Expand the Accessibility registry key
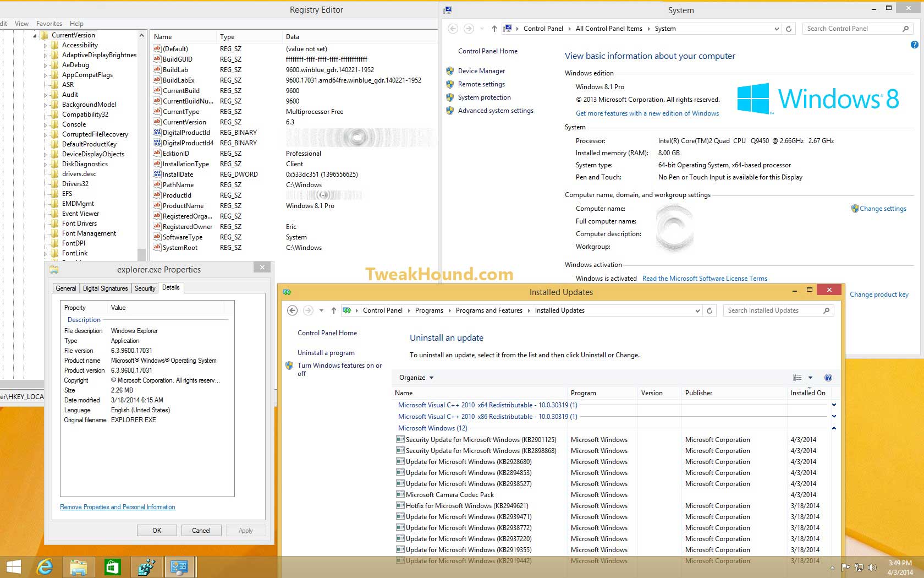The image size is (924, 578). pyautogui.click(x=46, y=45)
